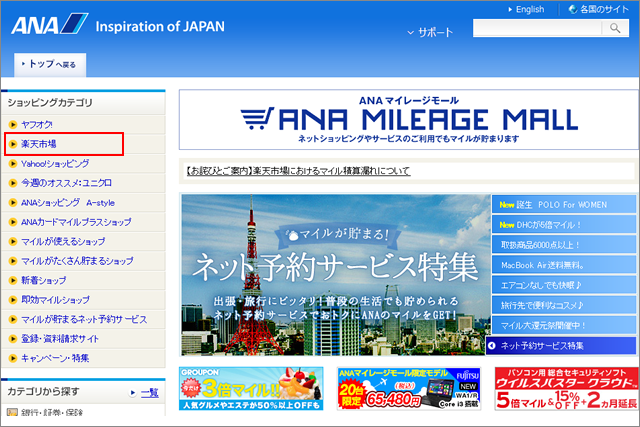Open ANAショッピング A-style
This screenshot has width=640, height=427.
68,202
